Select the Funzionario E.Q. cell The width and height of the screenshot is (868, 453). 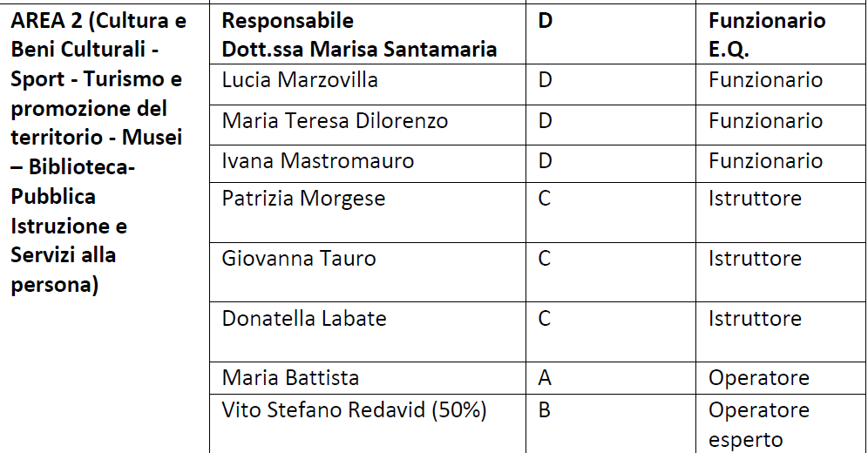click(767, 35)
